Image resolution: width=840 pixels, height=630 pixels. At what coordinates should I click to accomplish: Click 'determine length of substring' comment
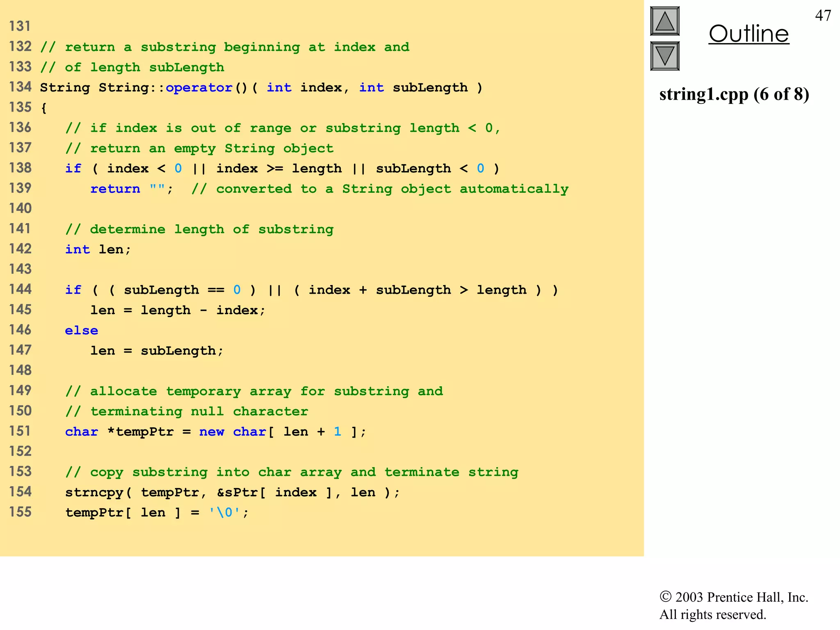click(199, 229)
